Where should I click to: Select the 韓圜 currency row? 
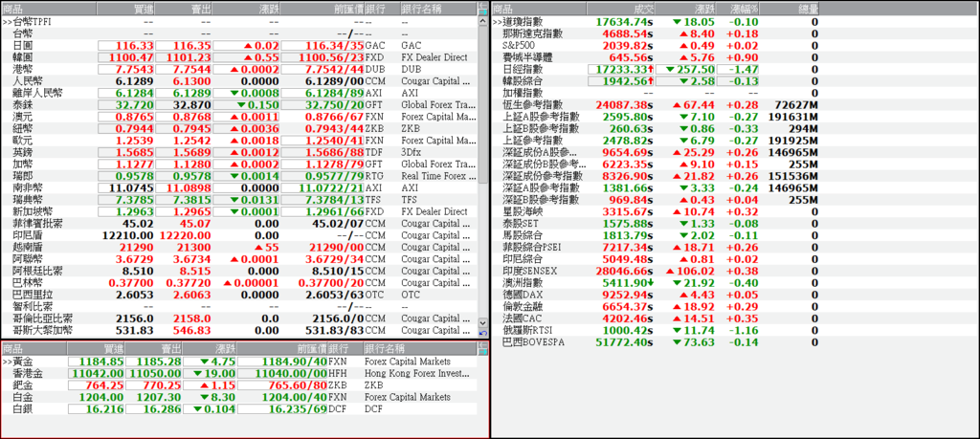239,56
